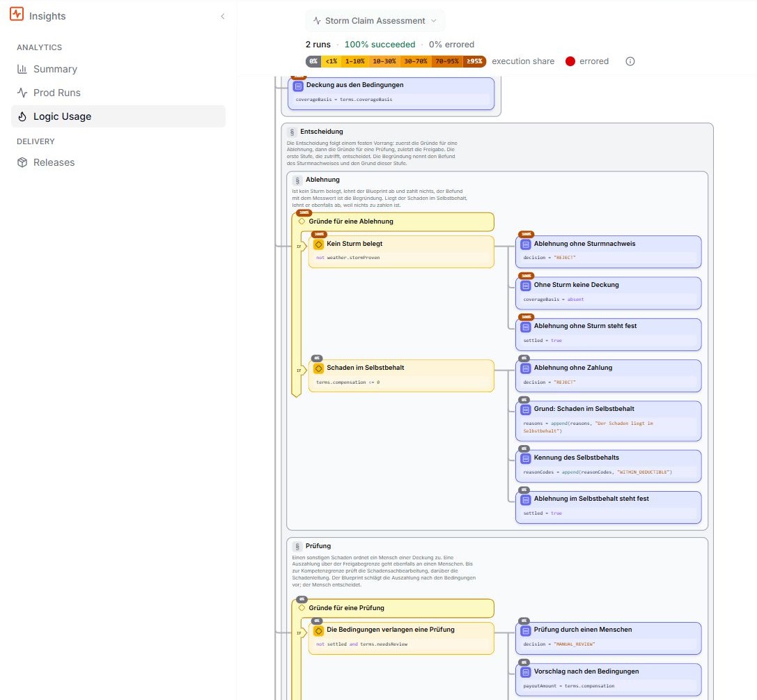
Task: Click icon of Ablehnung im Selbstbehalt steht fest
Action: point(526,499)
